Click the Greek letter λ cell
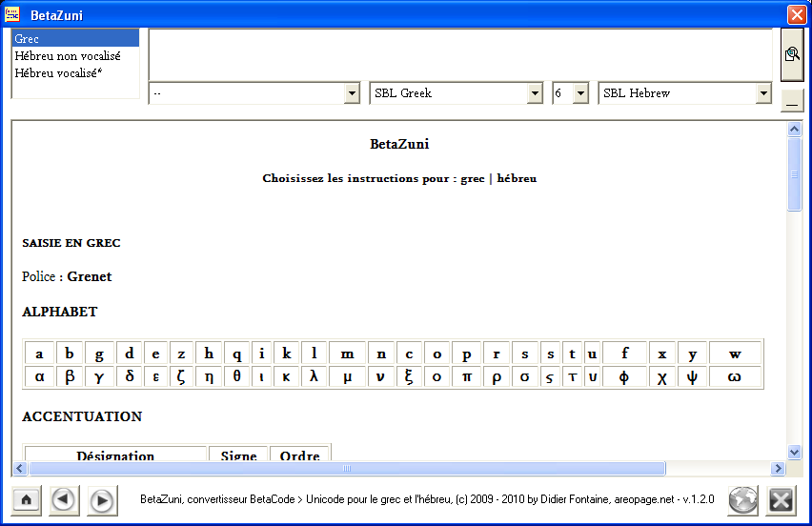This screenshot has width=812, height=526. tap(314, 377)
